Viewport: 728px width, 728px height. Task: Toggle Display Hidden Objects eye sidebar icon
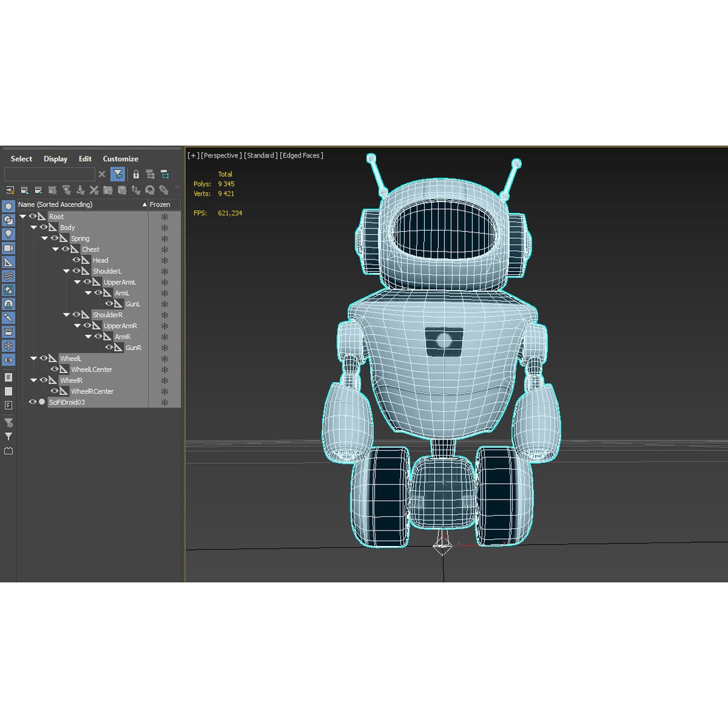click(x=8, y=359)
